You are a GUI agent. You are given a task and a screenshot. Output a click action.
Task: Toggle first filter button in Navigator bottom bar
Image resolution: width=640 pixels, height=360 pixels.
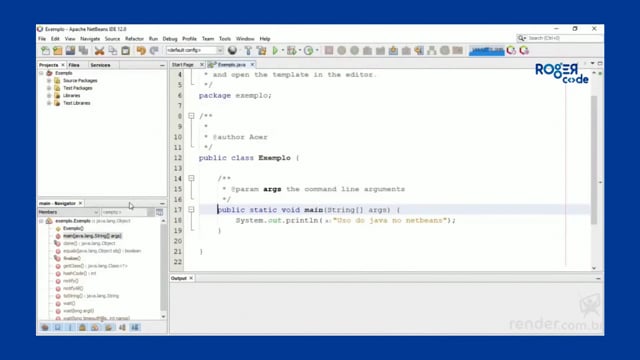click(45, 327)
